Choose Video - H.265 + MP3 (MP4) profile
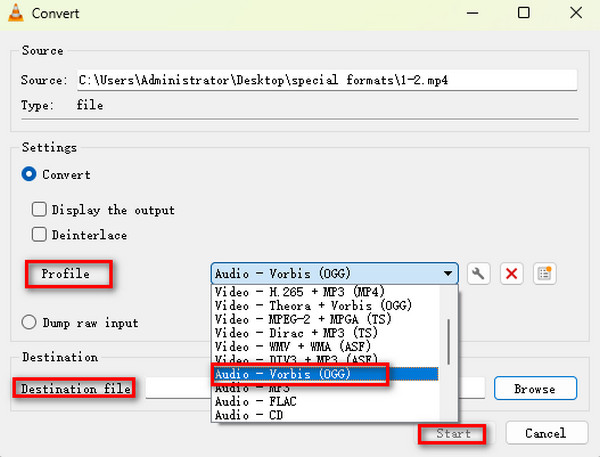The width and height of the screenshot is (600, 457). tap(325, 292)
